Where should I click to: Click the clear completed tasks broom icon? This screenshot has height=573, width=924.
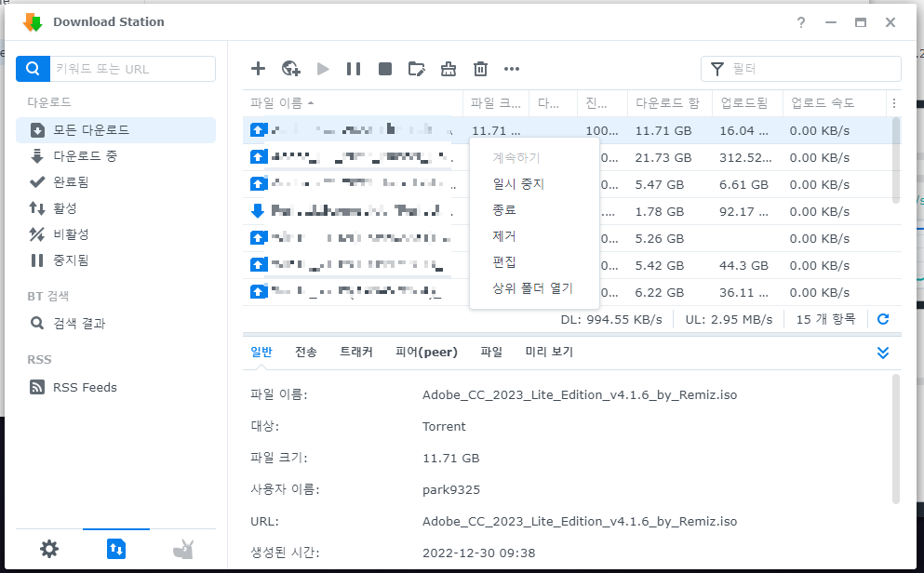(x=448, y=68)
